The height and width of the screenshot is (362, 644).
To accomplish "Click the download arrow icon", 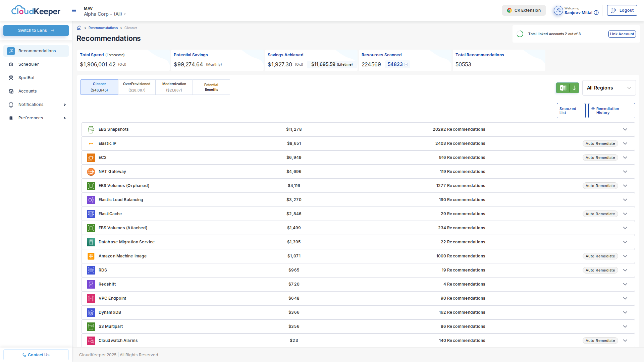I will pyautogui.click(x=574, y=88).
